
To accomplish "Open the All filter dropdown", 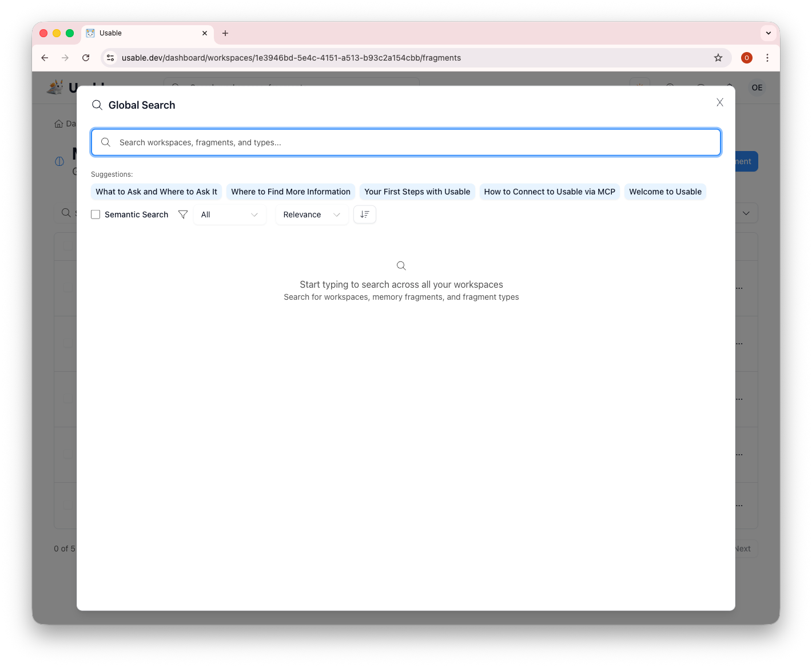I will click(x=229, y=214).
